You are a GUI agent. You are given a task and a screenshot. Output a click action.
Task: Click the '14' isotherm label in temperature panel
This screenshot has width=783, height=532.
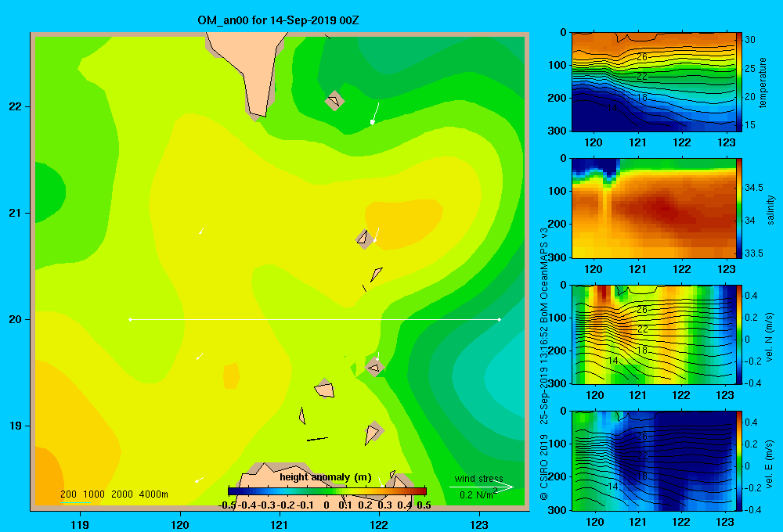pyautogui.click(x=613, y=107)
